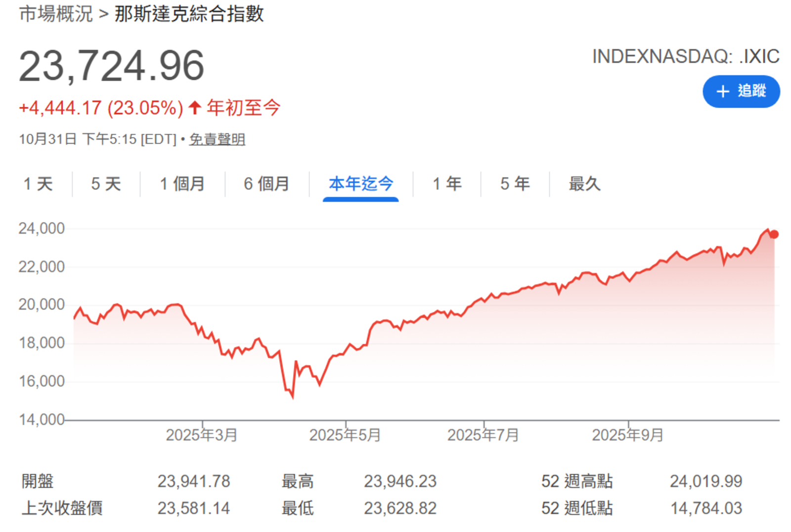Click the 2025年7月 axis label
This screenshot has height=532, width=791.
483,435
